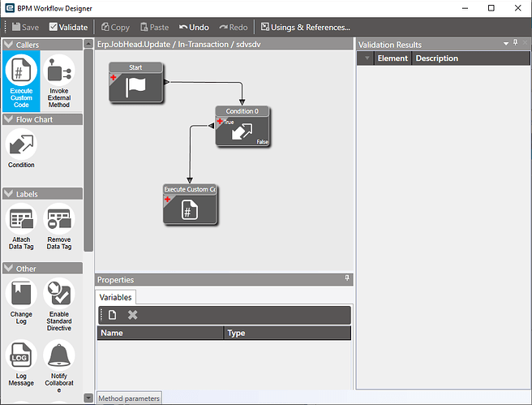Image resolution: width=532 pixels, height=405 pixels.
Task: Pick the Condition flow chart item
Action: [x=21, y=148]
